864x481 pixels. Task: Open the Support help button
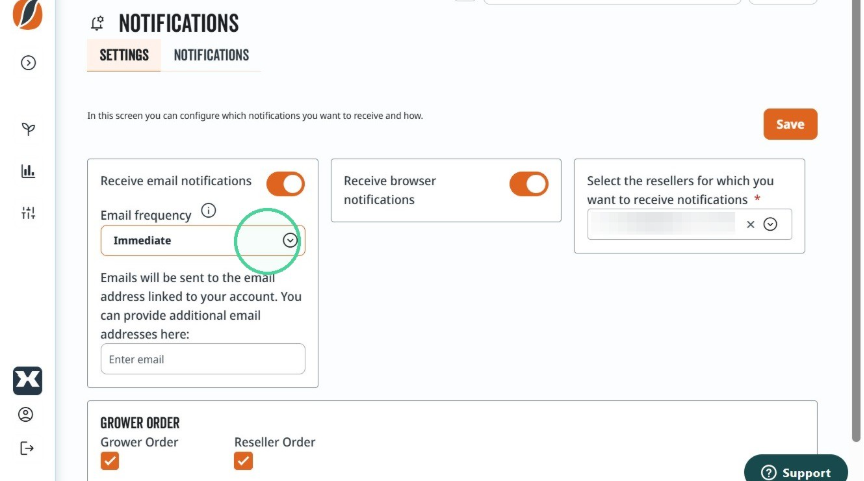point(796,471)
